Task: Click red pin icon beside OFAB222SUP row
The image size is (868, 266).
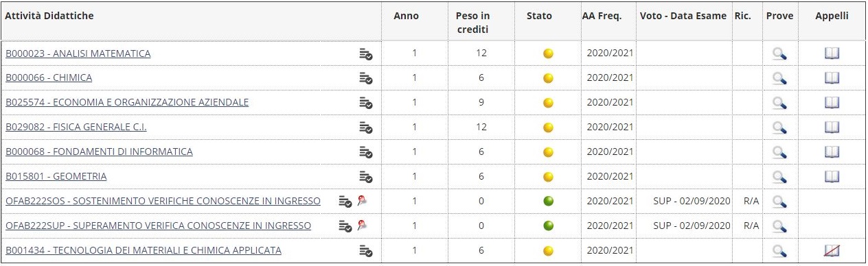Action: tap(363, 226)
